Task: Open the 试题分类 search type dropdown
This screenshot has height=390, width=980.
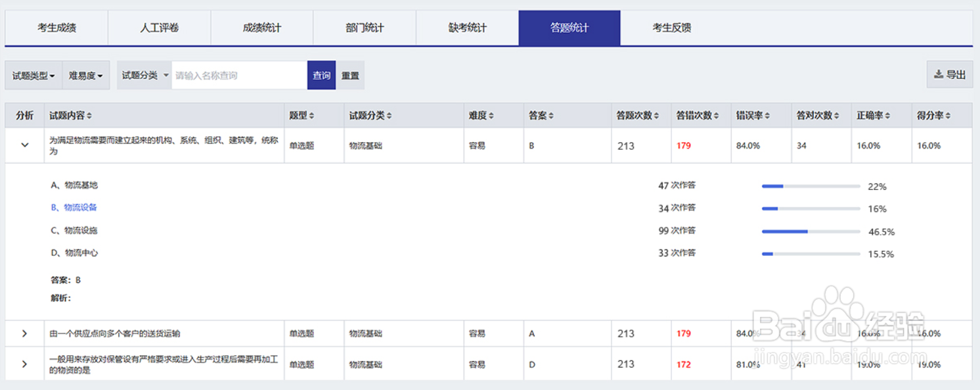Action: (x=145, y=76)
